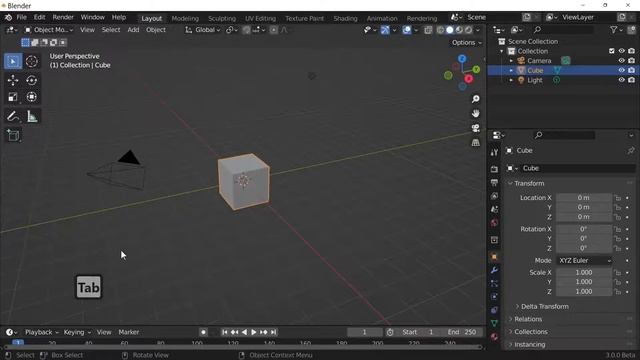Open the Keying popover in timeline
Image resolution: width=640 pixels, height=360 pixels.
(77, 332)
